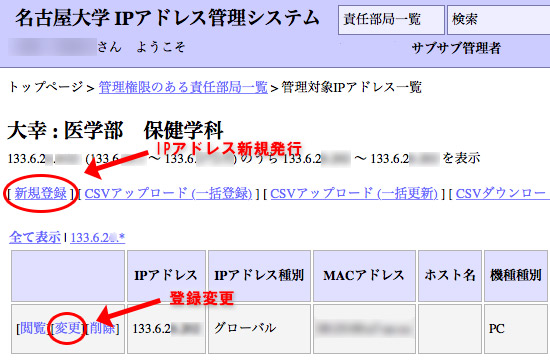The width and height of the screenshot is (550, 362).
Task: Open the 検索 button in header
Action: pos(498,20)
